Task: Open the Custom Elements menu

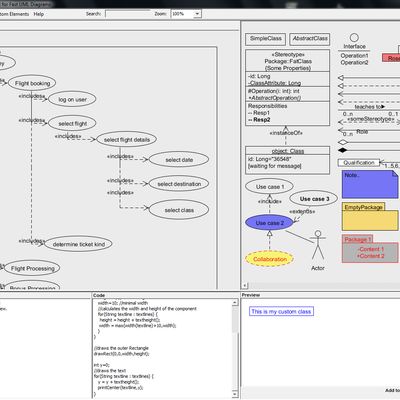Action: coord(14,14)
